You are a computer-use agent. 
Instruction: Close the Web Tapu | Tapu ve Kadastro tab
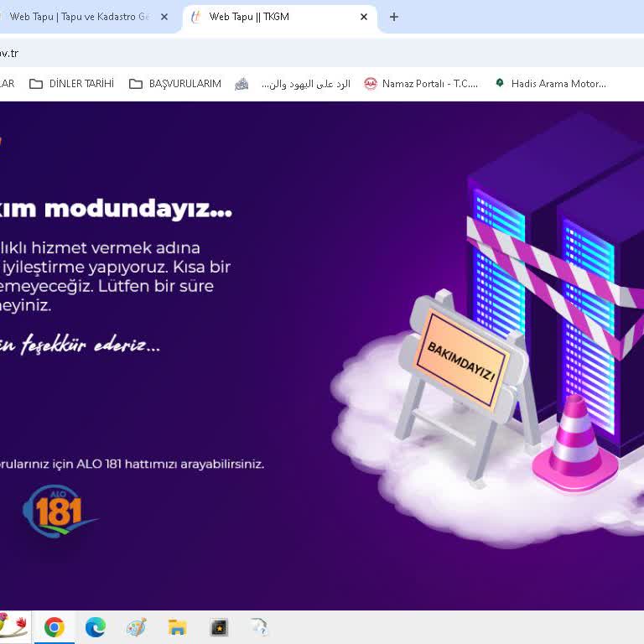pyautogui.click(x=164, y=17)
